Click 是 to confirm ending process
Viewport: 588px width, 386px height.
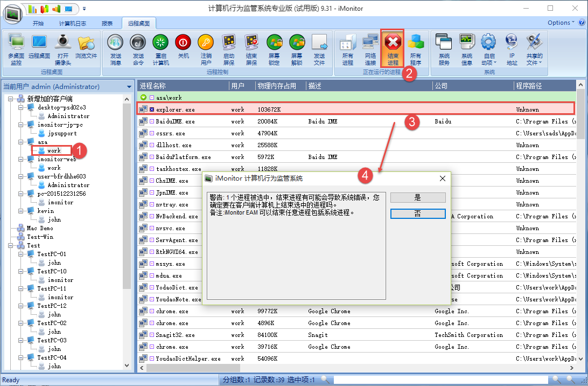point(417,198)
